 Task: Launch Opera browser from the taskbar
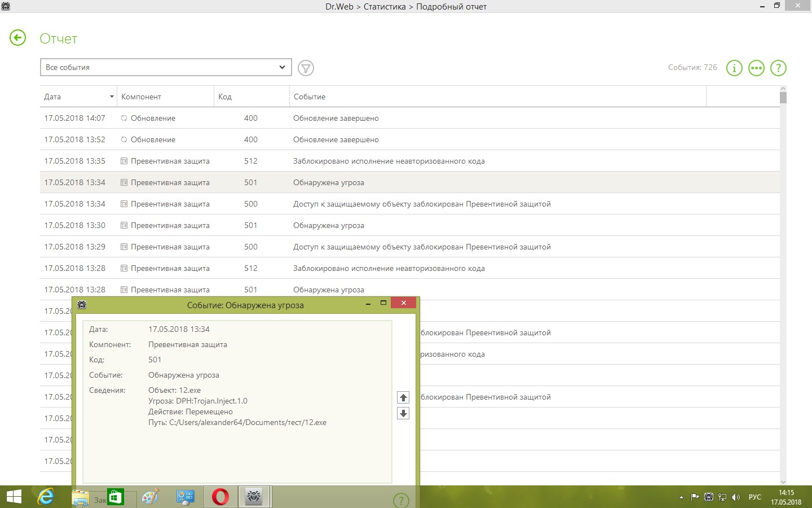220,497
